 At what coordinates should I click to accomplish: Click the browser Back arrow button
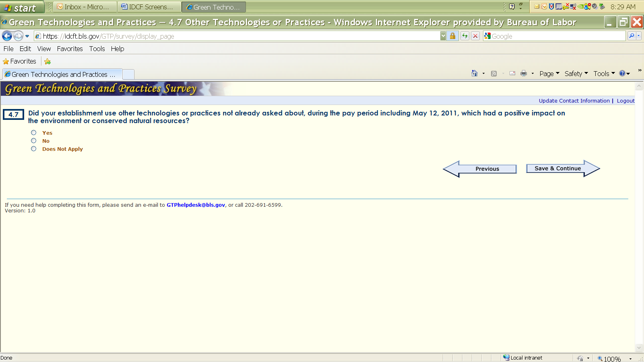click(x=7, y=36)
